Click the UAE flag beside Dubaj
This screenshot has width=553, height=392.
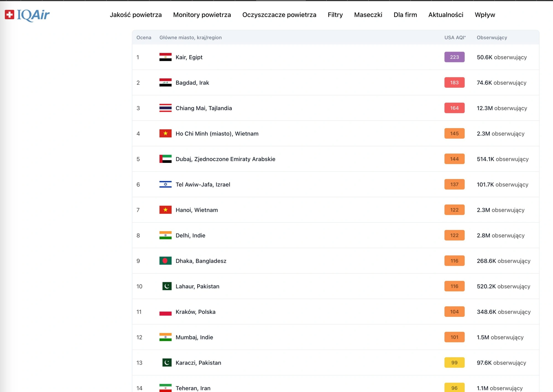coord(165,159)
